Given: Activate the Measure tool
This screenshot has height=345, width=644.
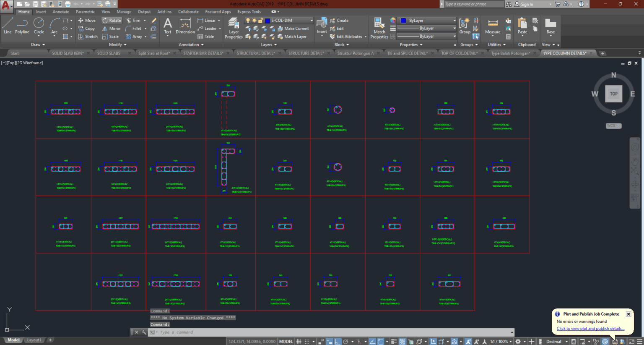Looking at the screenshot, I should [492, 26].
